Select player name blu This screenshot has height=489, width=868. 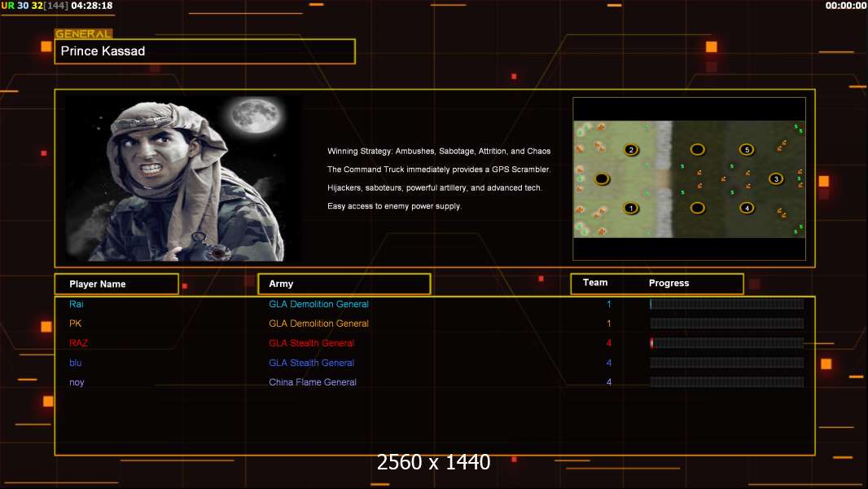tap(75, 363)
